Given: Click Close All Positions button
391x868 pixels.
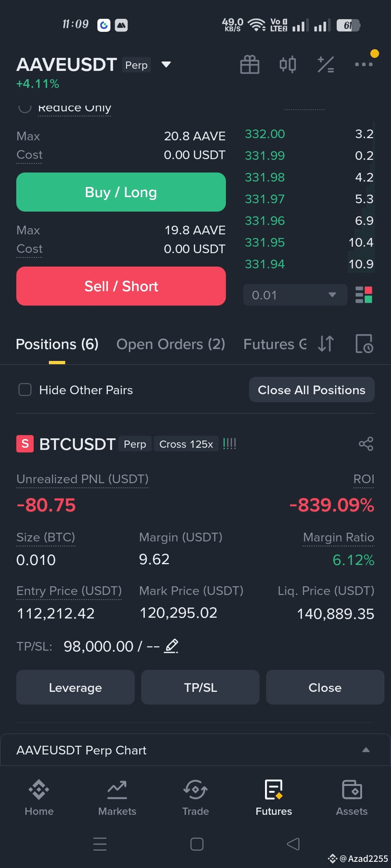Looking at the screenshot, I should coord(312,390).
